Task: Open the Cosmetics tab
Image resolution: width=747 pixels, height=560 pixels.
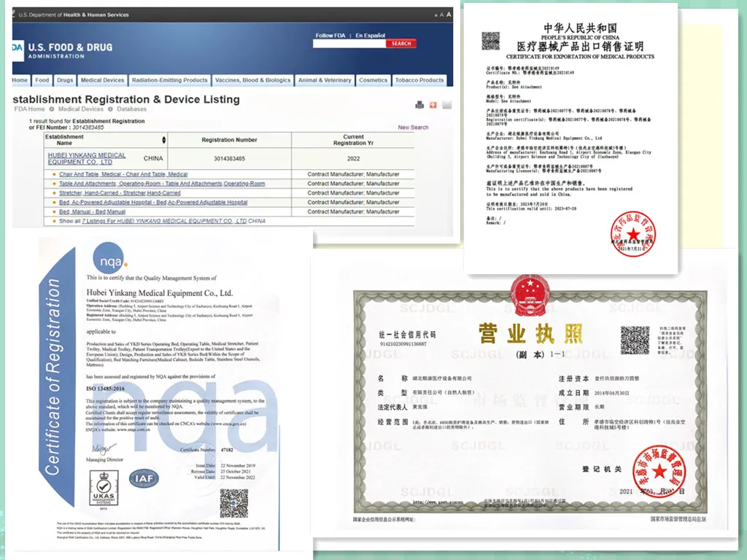Action: 373,80
